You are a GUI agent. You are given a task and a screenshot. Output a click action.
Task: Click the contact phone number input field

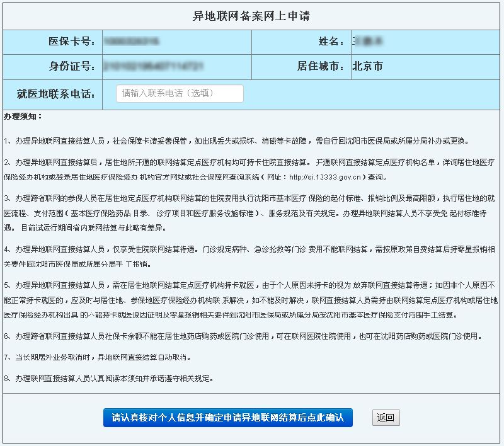pyautogui.click(x=180, y=94)
